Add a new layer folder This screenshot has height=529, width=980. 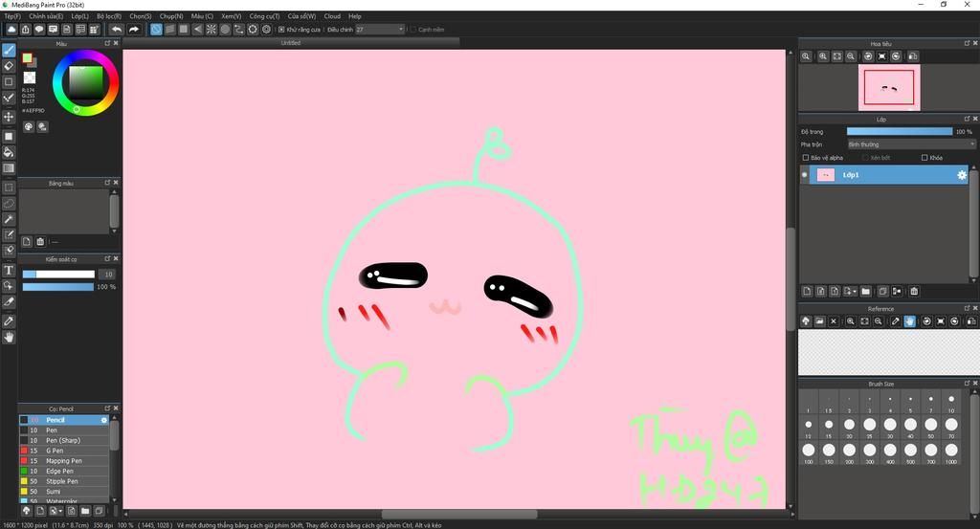pos(865,292)
